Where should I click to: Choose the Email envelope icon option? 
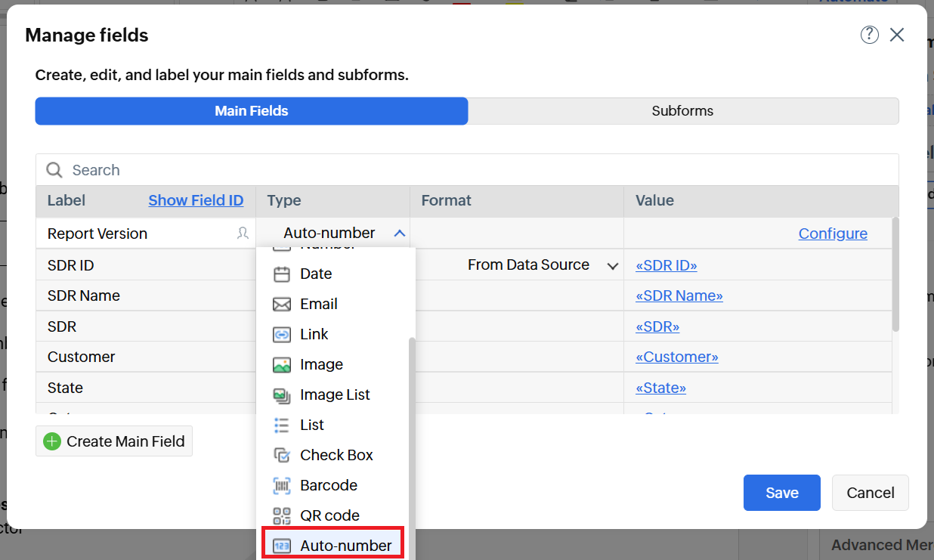coord(282,304)
